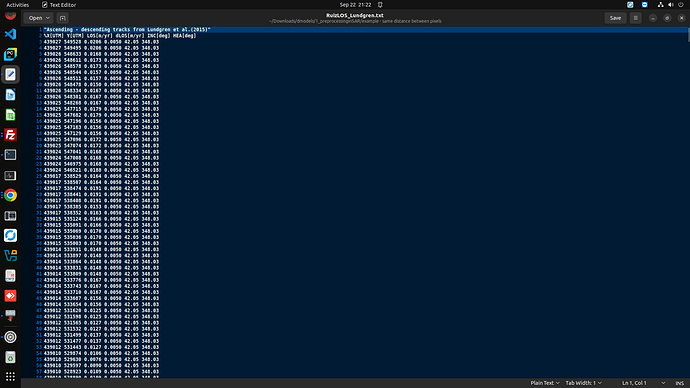Open the Activities overview

point(18,5)
